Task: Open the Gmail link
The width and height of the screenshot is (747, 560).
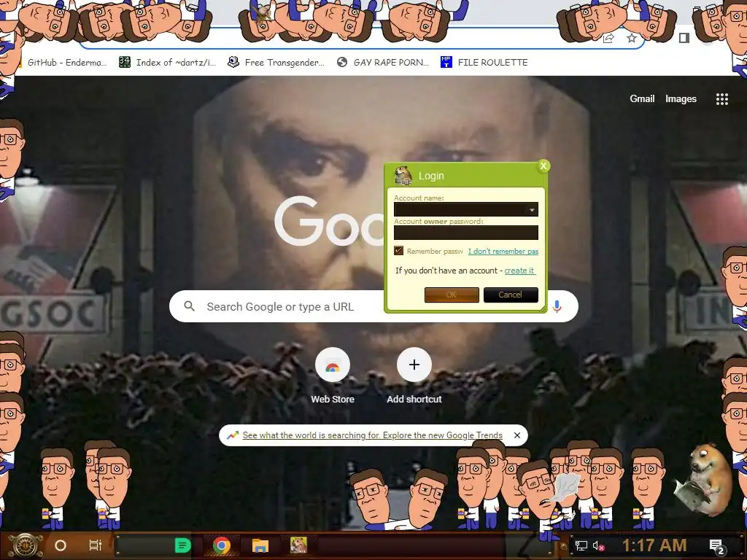Action: (642, 98)
